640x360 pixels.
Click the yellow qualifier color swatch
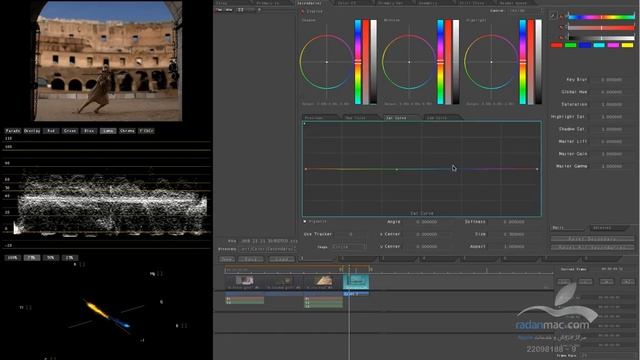627,45
